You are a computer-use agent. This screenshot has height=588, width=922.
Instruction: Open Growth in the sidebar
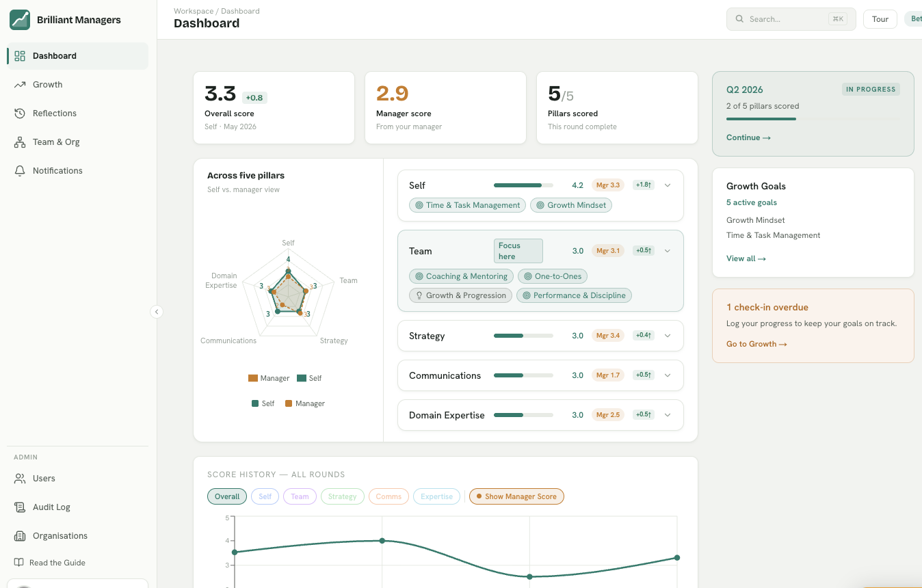[x=77, y=85]
